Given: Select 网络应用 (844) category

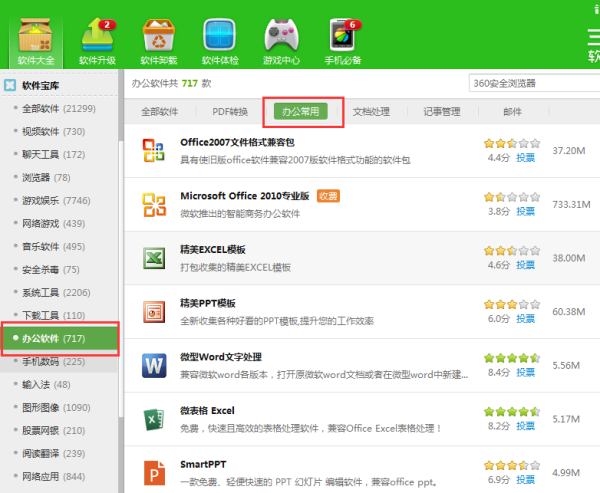Looking at the screenshot, I should point(59,477).
